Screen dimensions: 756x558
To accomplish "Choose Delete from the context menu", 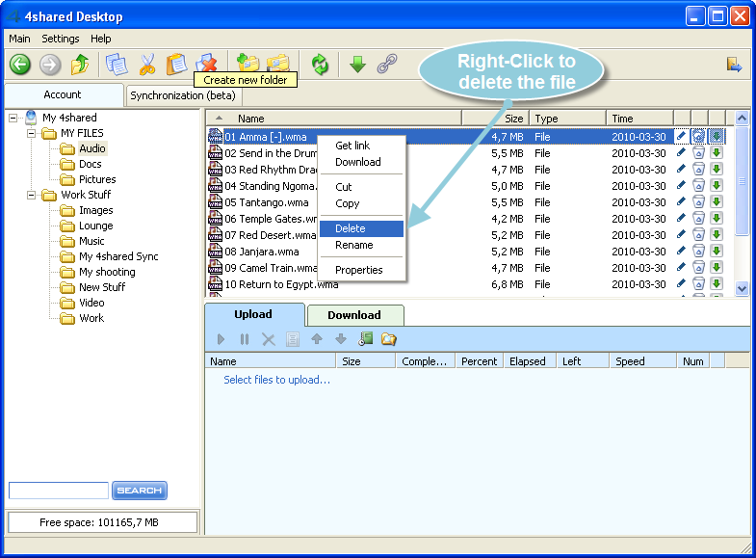I will [x=361, y=228].
